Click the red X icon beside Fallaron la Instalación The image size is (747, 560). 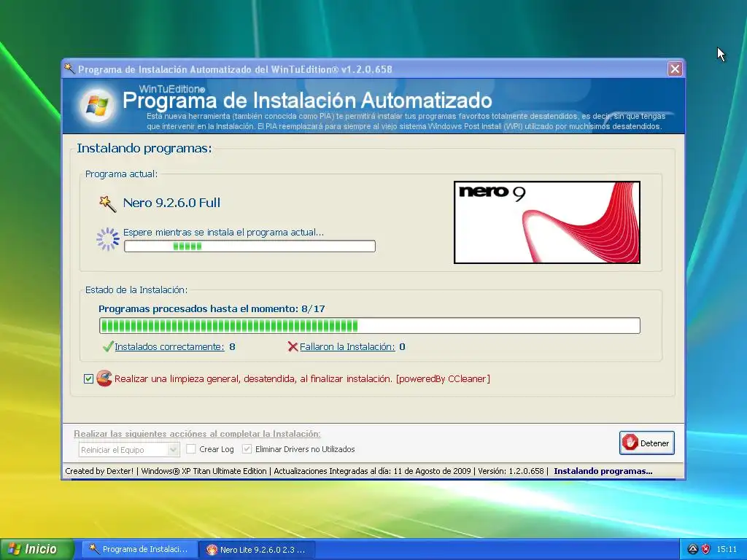(x=293, y=346)
